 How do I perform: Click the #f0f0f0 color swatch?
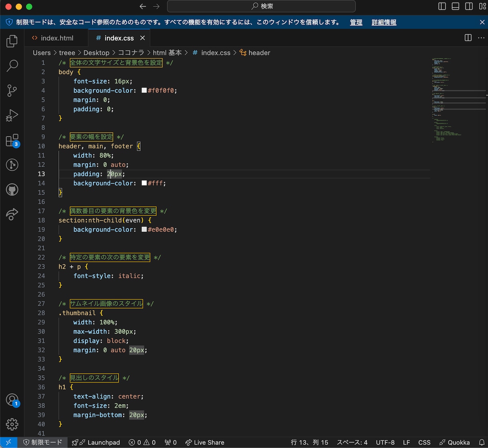[144, 90]
